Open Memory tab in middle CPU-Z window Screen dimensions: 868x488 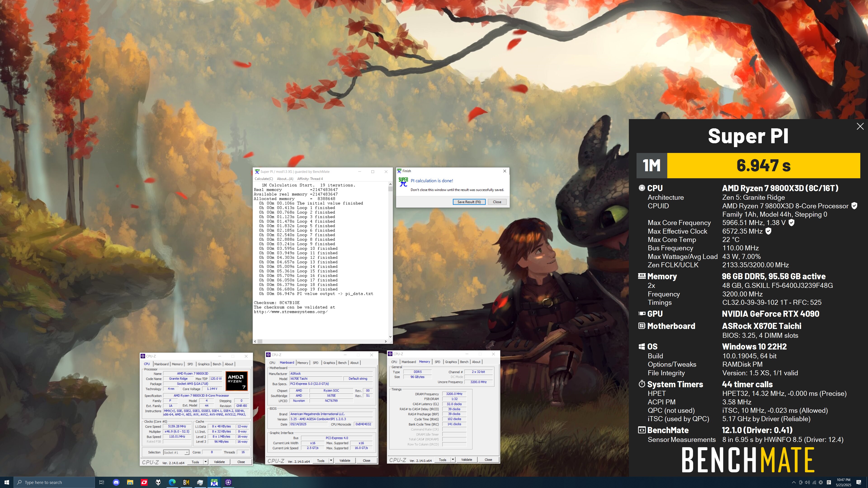[x=303, y=363]
